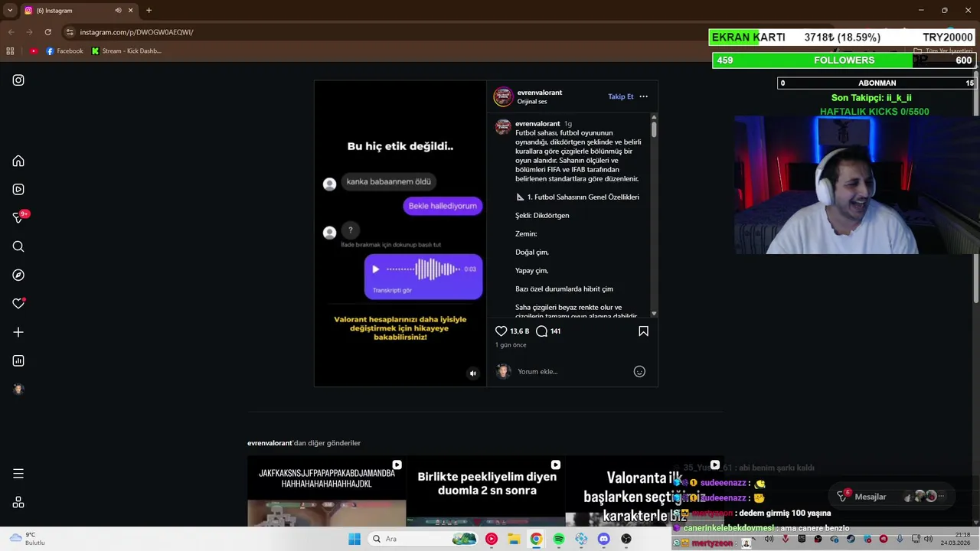Save the post with the bookmark icon
The height and width of the screenshot is (551, 980).
[643, 331]
